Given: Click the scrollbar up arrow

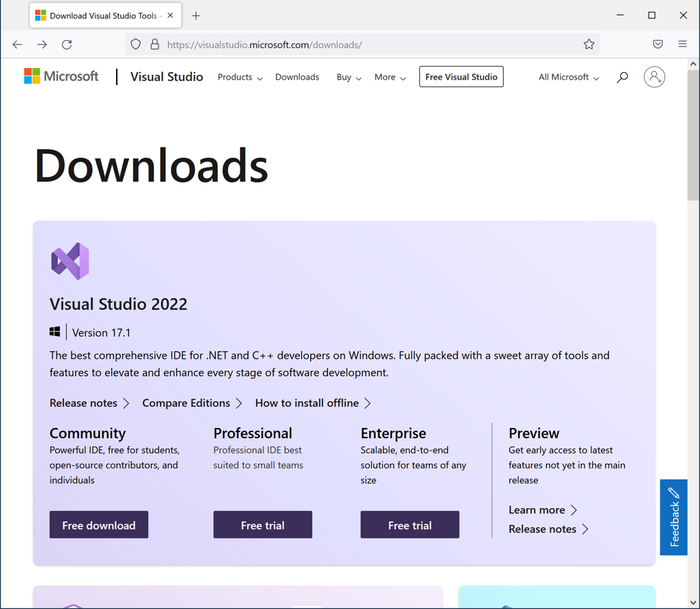Looking at the screenshot, I should (693, 64).
